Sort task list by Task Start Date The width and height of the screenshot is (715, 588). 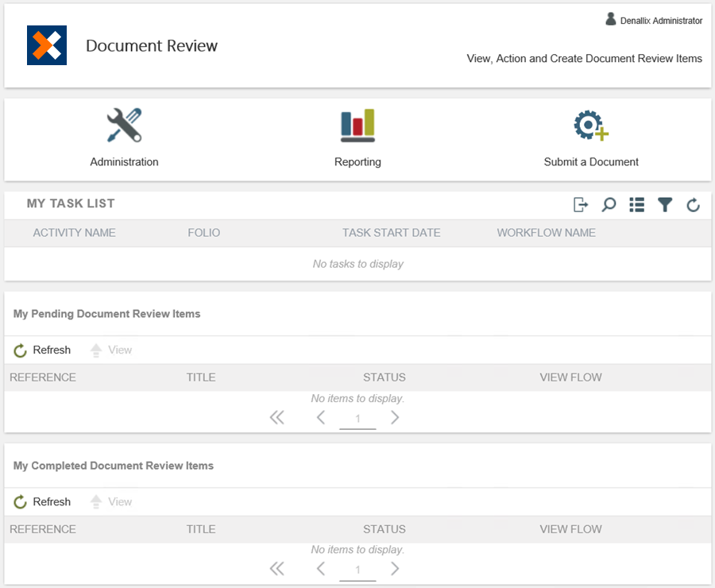(391, 233)
